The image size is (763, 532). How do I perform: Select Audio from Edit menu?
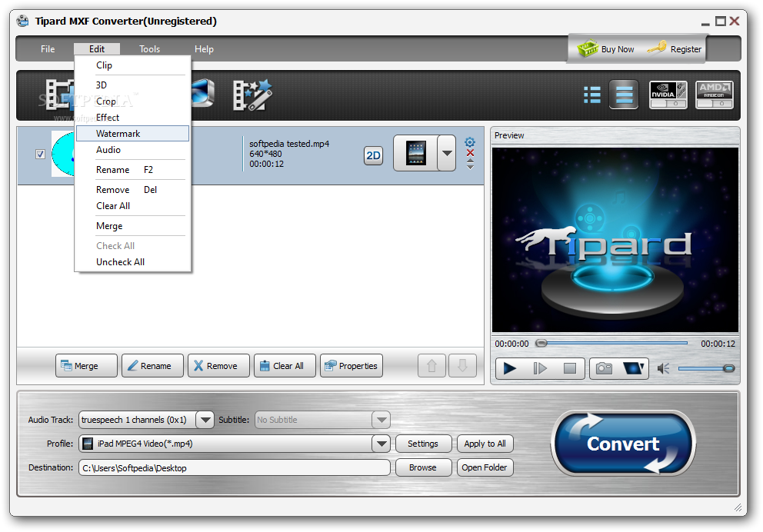(132, 150)
